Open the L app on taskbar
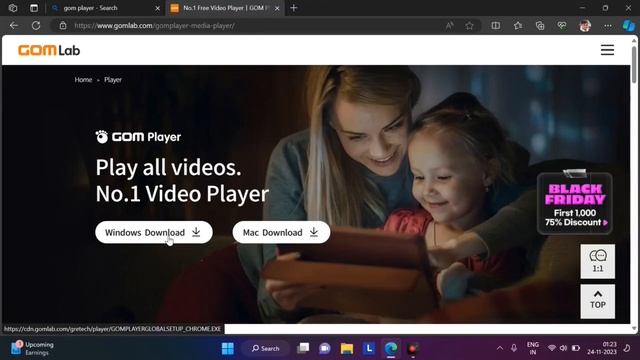Screen dimensions: 640x360 (369, 348)
